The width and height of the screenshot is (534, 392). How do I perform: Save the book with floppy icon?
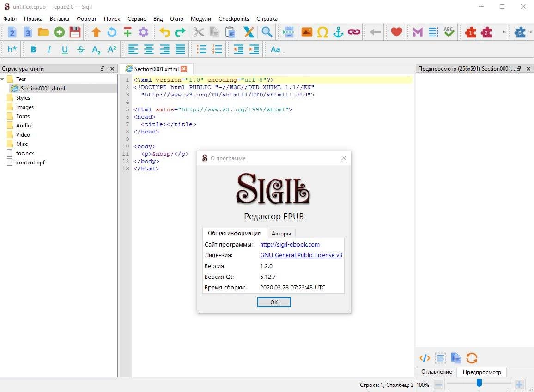[x=75, y=32]
